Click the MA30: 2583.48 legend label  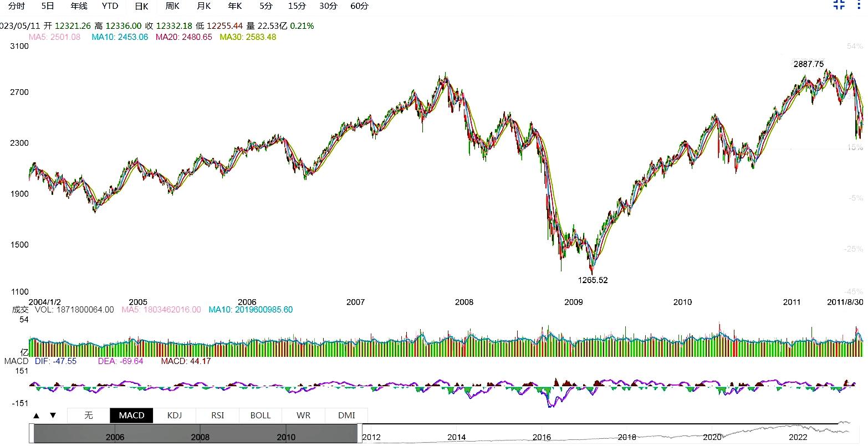coord(248,37)
